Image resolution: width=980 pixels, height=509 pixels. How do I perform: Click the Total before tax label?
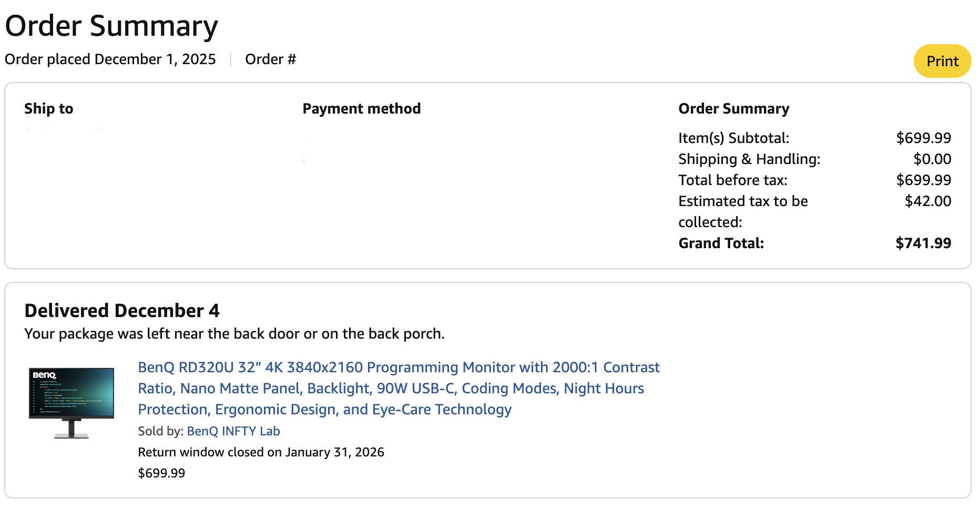732,180
